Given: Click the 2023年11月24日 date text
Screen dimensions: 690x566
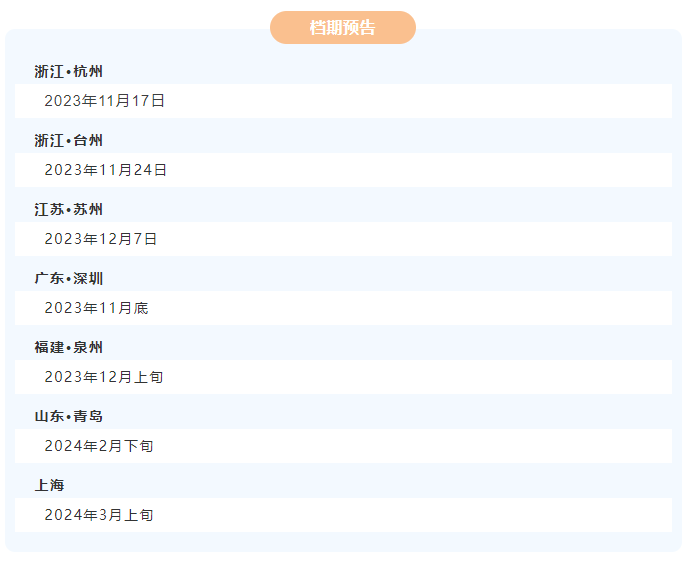Looking at the screenshot, I should click(x=105, y=170).
